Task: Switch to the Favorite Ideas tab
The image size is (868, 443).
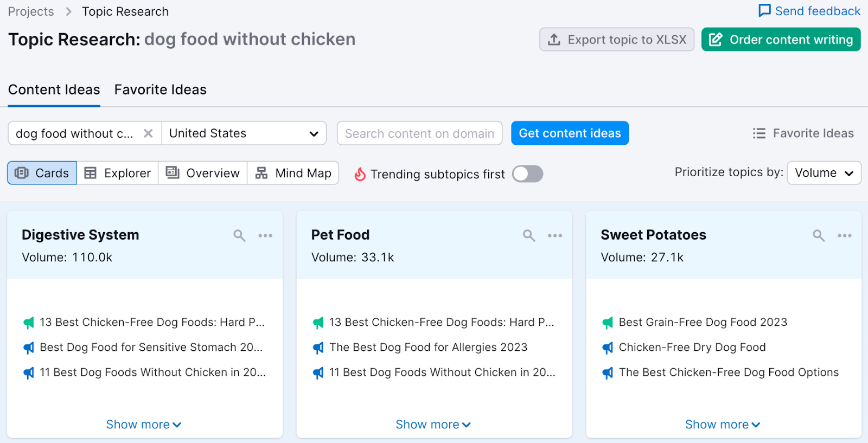Action: 161,89
